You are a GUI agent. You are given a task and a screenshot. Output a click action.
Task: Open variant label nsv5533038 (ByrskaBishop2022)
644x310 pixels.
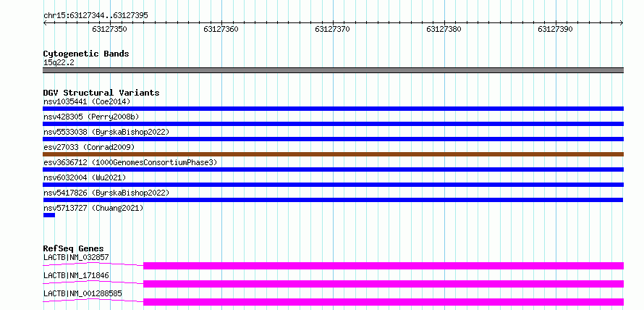[106, 132]
